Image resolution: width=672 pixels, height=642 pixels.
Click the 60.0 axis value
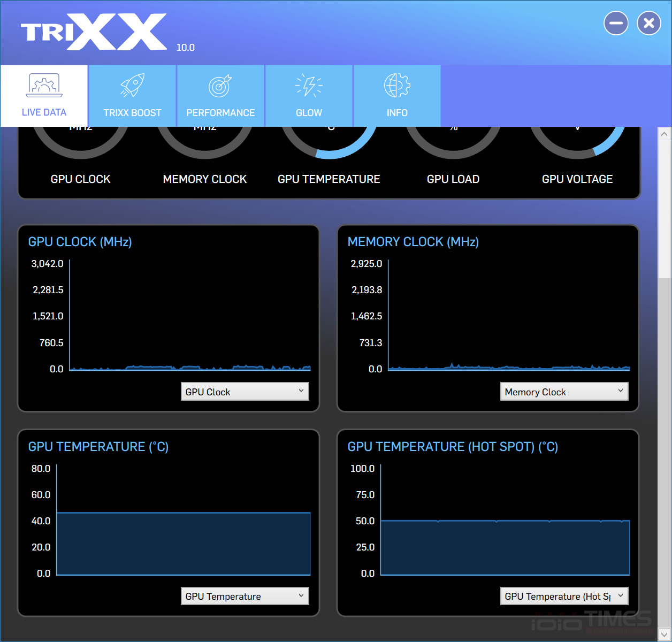[x=41, y=495]
